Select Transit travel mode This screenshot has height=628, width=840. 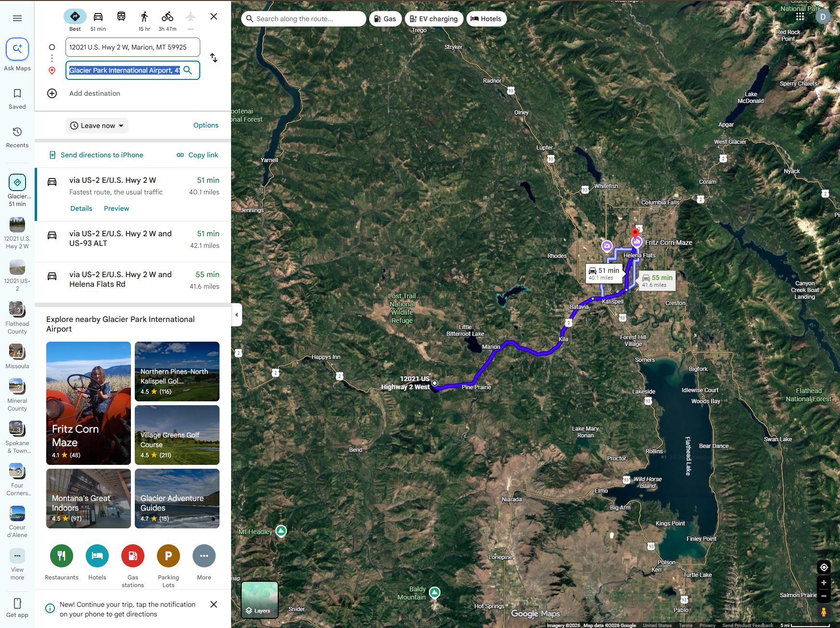pyautogui.click(x=121, y=17)
